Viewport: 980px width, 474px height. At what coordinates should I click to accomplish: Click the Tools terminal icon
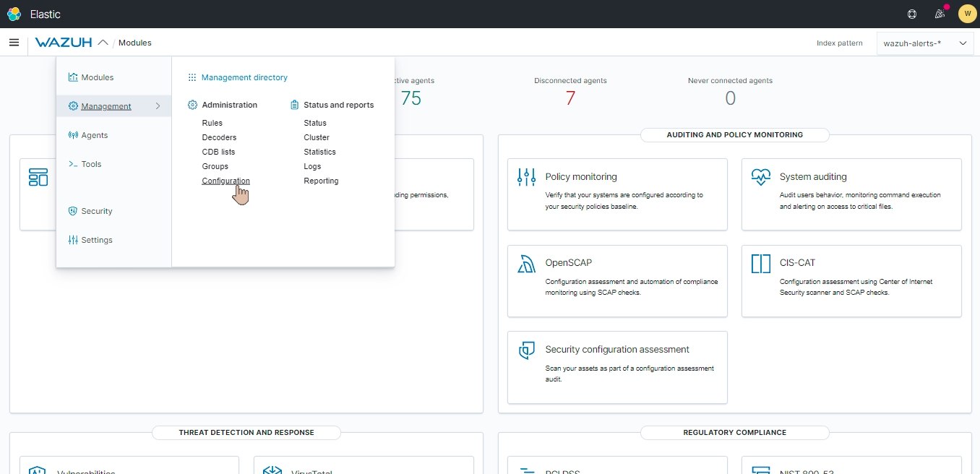click(x=73, y=164)
